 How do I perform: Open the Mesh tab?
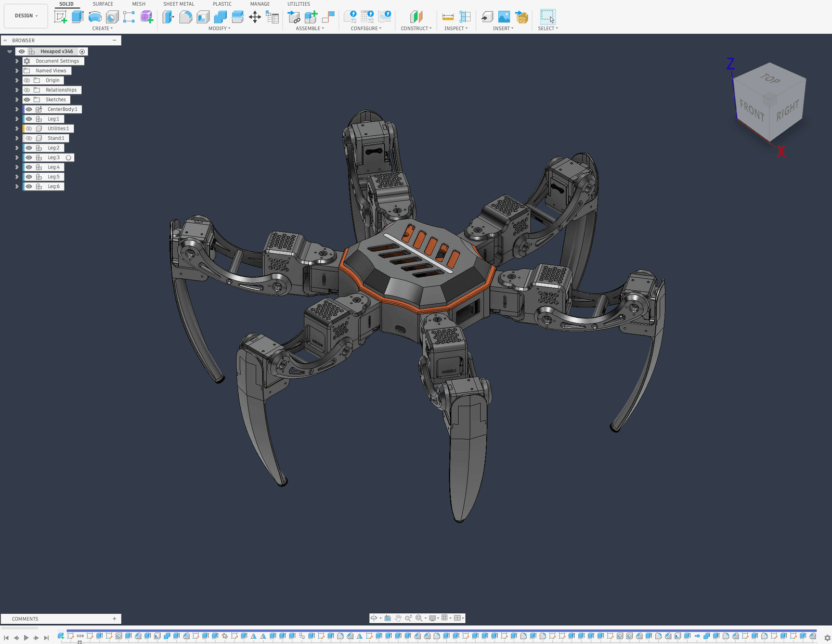tap(139, 4)
